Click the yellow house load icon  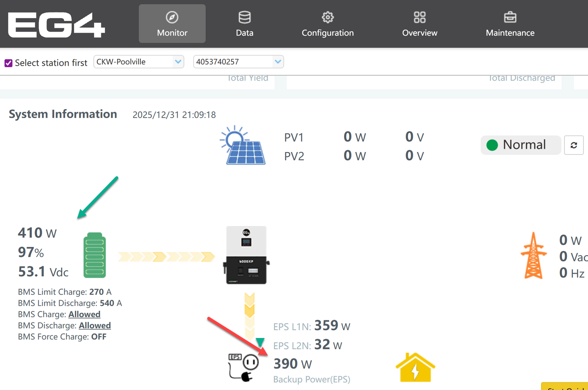tap(415, 368)
